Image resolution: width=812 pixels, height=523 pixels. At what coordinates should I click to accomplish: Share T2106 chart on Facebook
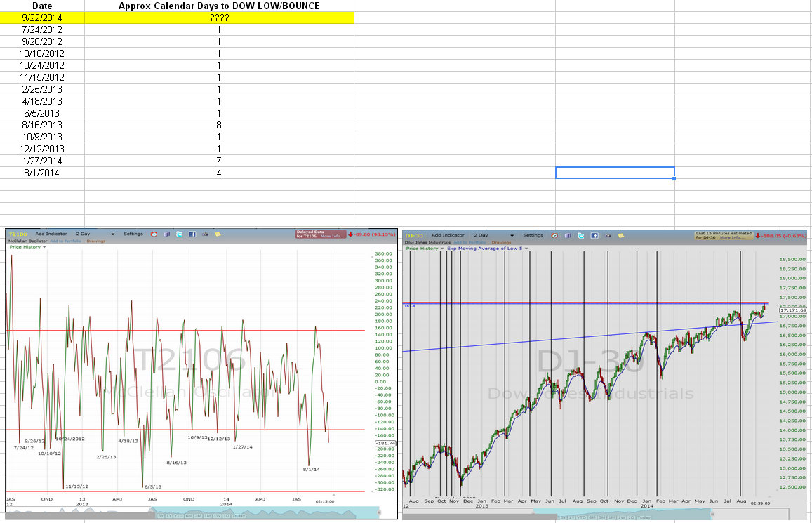[192, 234]
